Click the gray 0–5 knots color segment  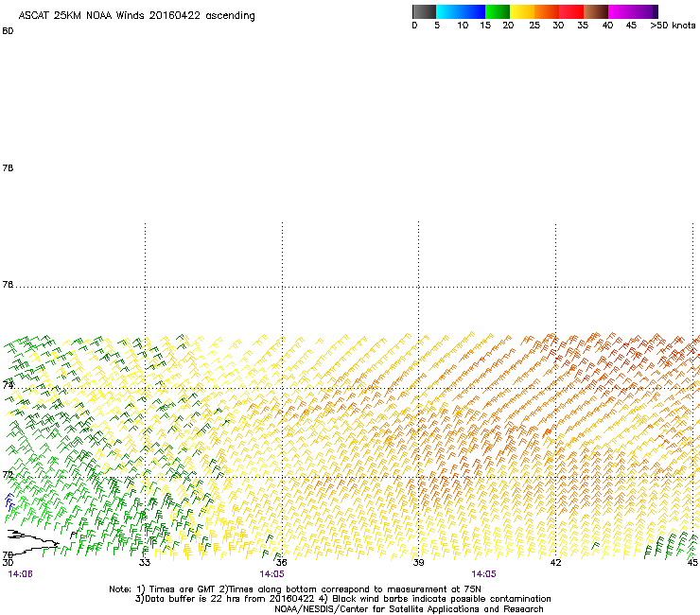tap(424, 11)
